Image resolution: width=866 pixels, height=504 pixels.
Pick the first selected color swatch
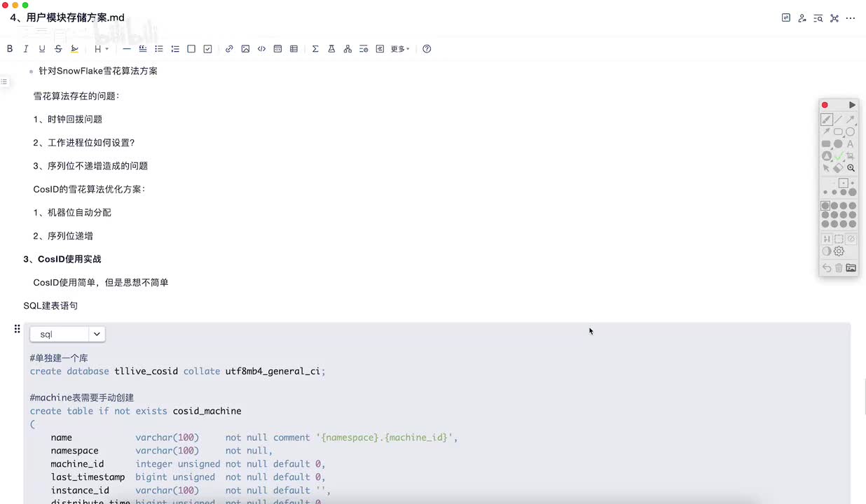(825, 206)
